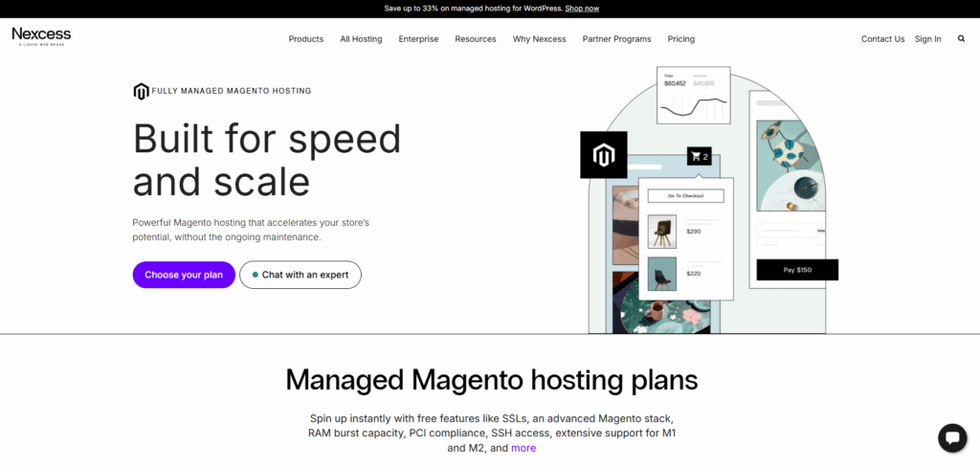
Task: Click the Sign In link
Action: (928, 38)
